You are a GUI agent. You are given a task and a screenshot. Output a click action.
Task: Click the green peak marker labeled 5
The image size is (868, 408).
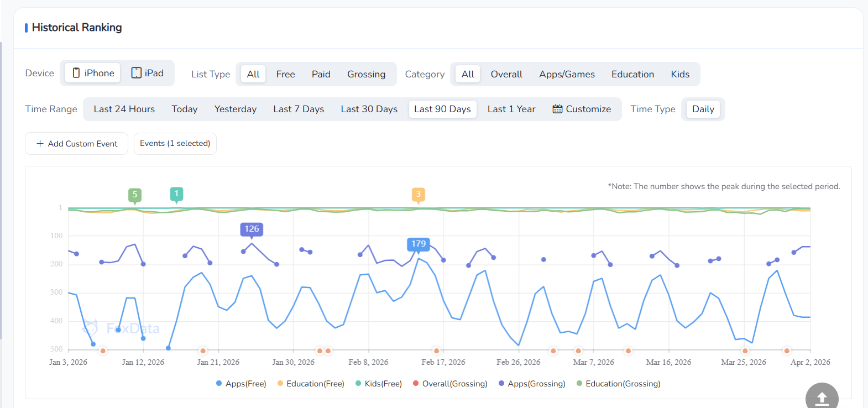134,195
